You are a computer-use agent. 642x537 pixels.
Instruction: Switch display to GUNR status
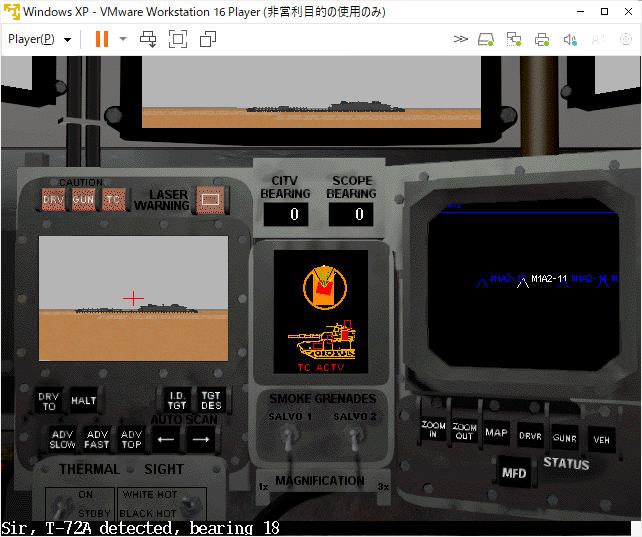[565, 438]
